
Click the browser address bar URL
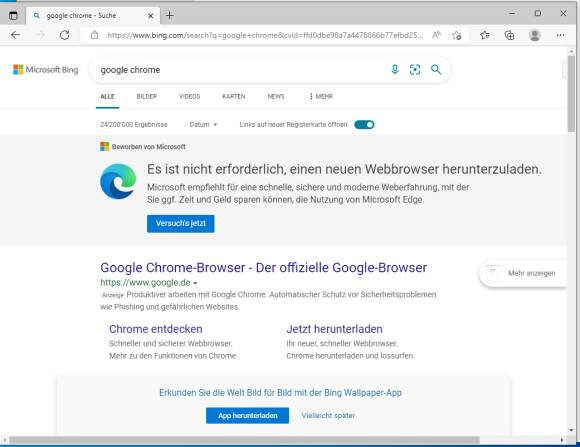[x=265, y=35]
